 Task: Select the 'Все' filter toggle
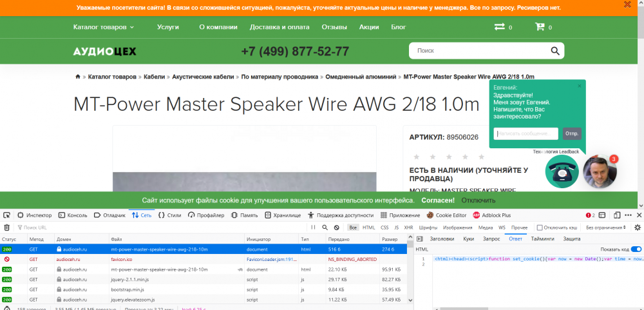pos(353,228)
